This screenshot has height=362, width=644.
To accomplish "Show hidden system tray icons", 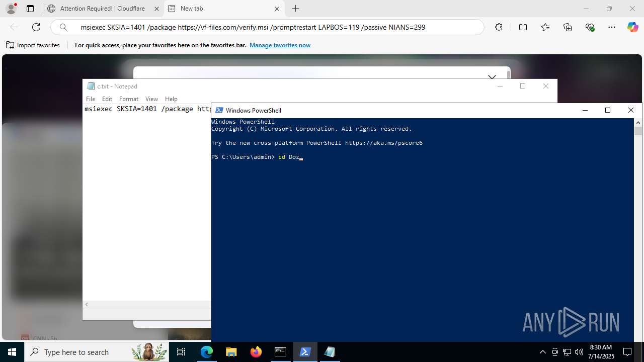I will point(542,352).
